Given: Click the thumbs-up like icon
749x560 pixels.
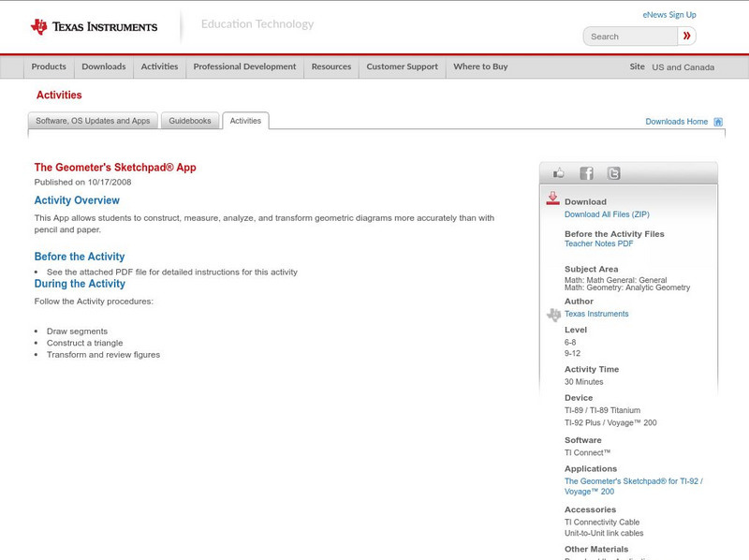Looking at the screenshot, I should 559,173.
